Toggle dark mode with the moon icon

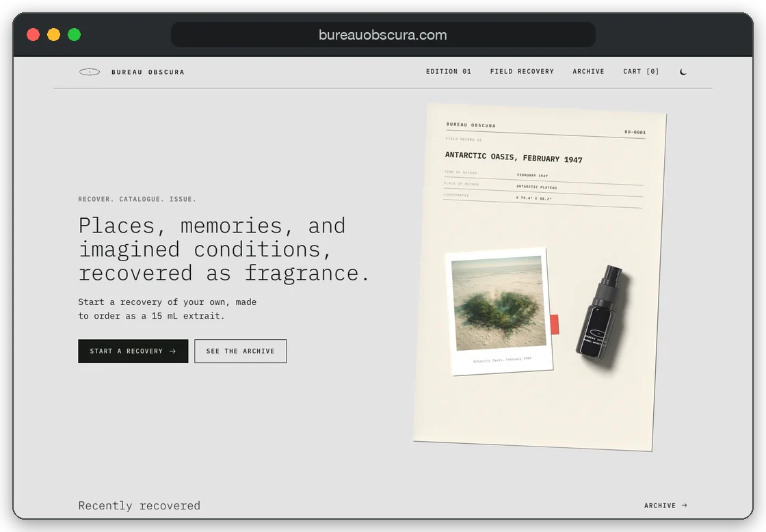click(x=683, y=72)
